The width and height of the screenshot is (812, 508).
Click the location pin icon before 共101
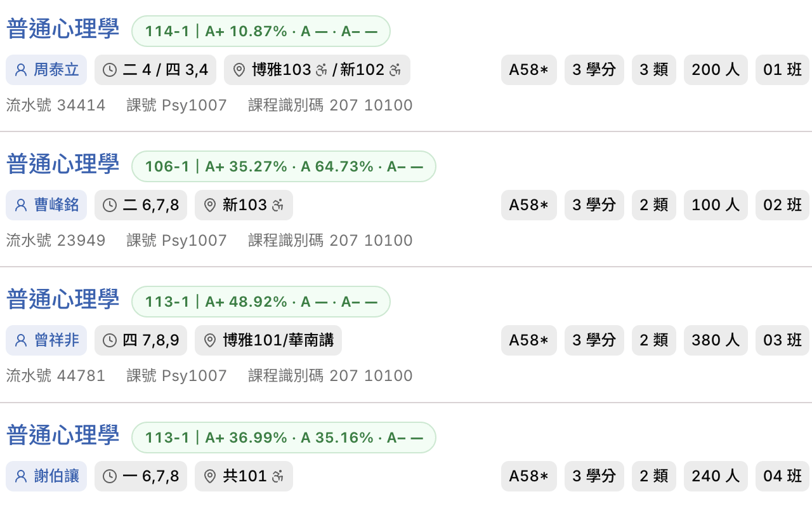tap(210, 476)
